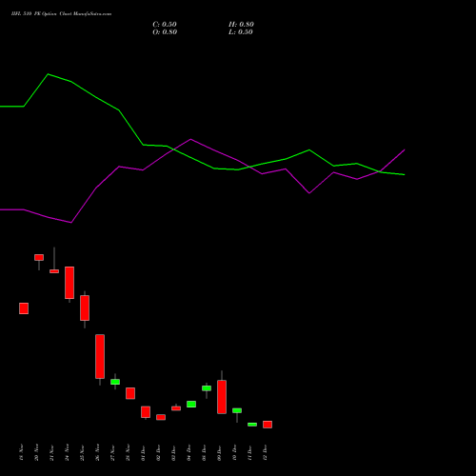The height and width of the screenshot is (476, 476).
Task: Select the 24 Nov date label
Action: tap(67, 452)
